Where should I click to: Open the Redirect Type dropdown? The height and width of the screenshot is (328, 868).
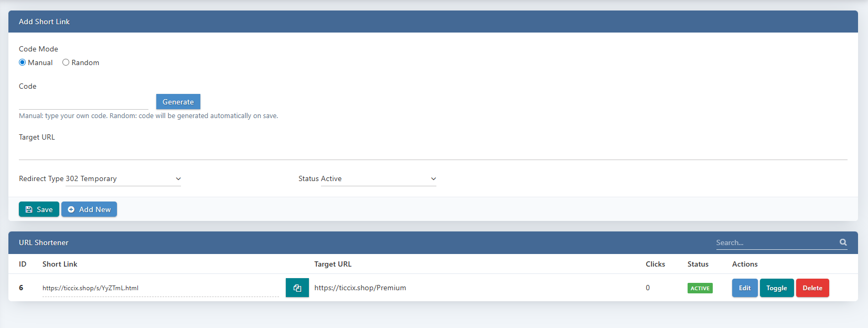tap(123, 179)
